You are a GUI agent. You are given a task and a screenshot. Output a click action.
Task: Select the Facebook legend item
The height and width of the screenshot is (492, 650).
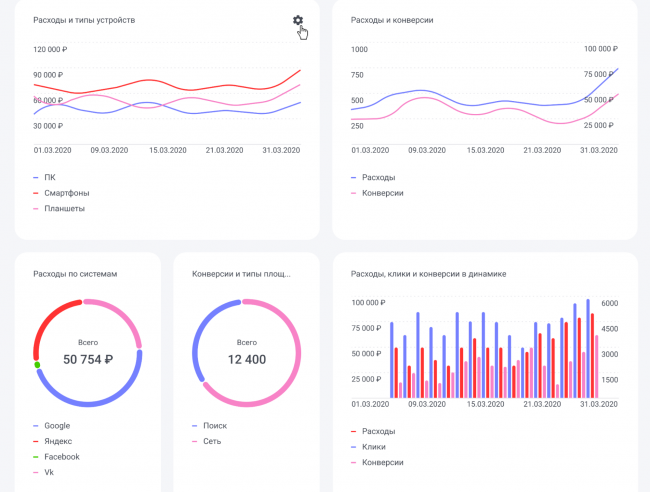click(62, 457)
